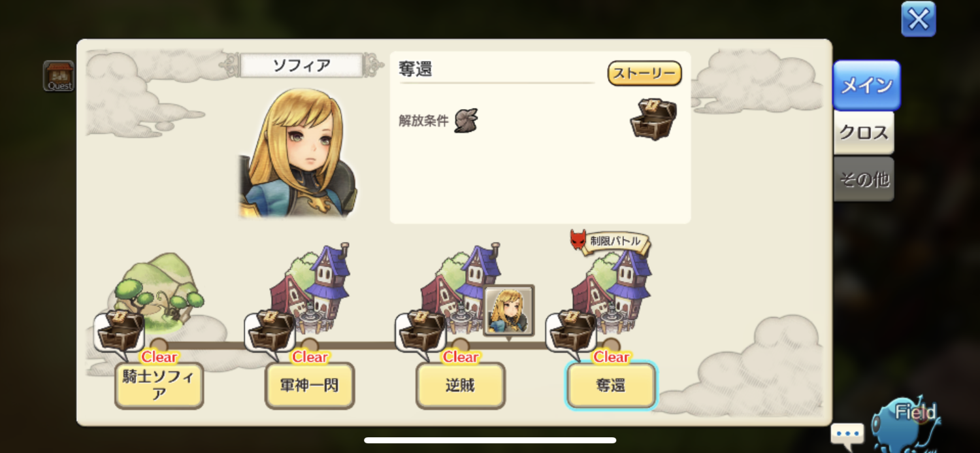Tap the 解放条件 helmet icon
This screenshot has width=980, height=453.
coord(466,120)
